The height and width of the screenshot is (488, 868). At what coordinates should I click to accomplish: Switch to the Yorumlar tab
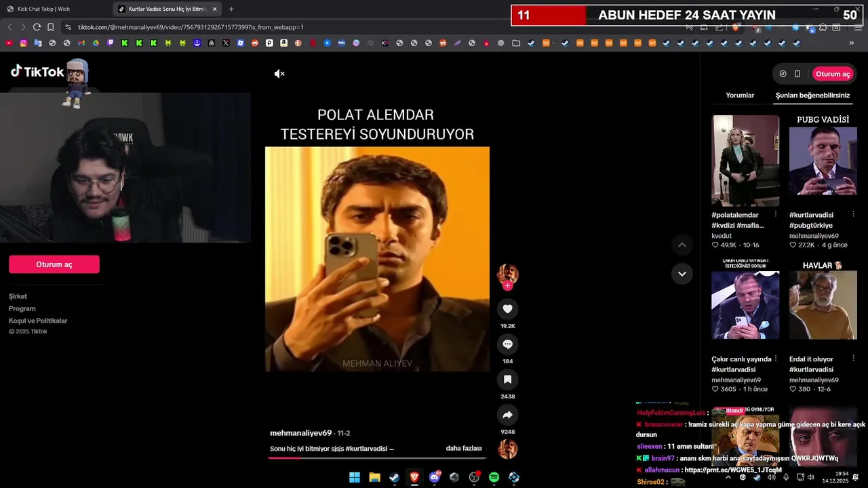click(740, 96)
